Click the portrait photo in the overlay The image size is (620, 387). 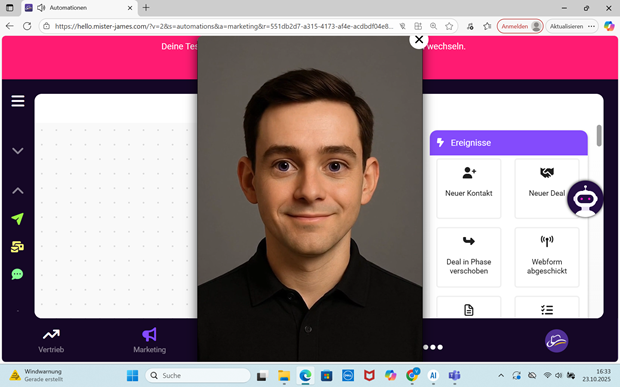pos(310,199)
